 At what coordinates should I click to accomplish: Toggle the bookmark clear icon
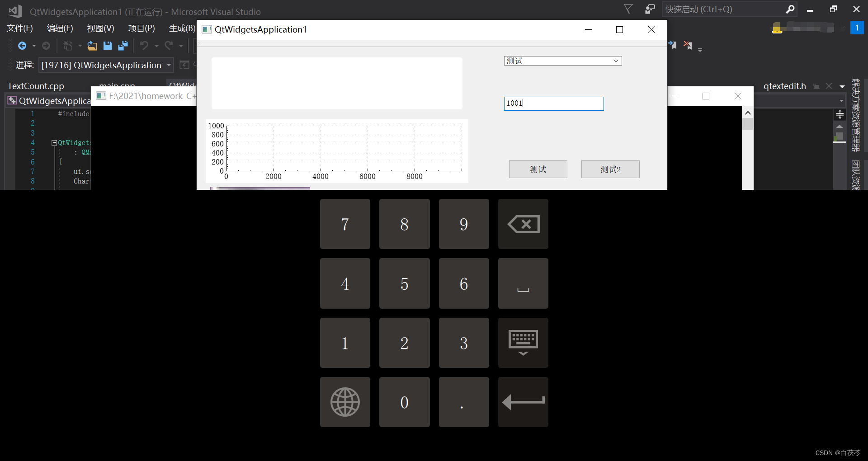(688, 44)
